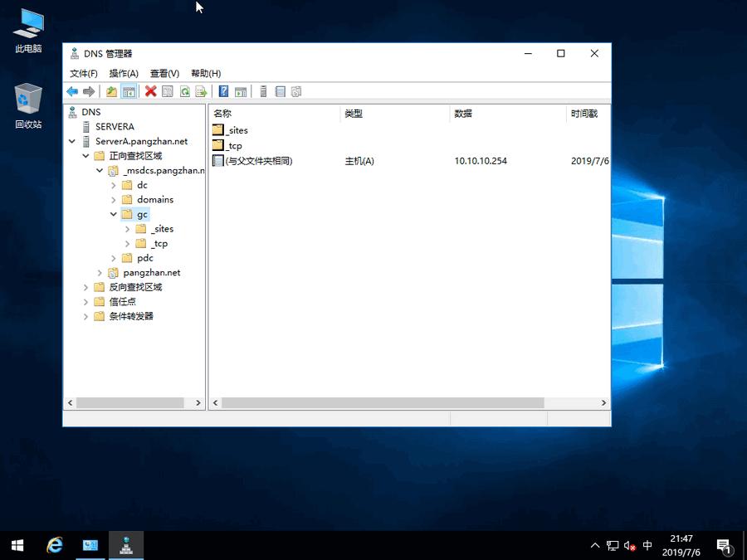This screenshot has height=560, width=747.
Task: Open the 查看(V) menu
Action: (164, 73)
